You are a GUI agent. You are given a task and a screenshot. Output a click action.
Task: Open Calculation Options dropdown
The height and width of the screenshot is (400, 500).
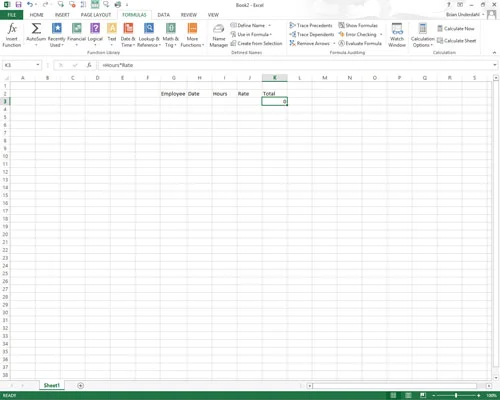click(x=422, y=35)
